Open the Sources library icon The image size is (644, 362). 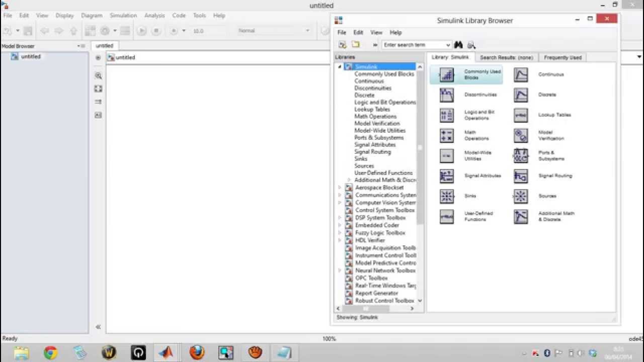coord(521,196)
